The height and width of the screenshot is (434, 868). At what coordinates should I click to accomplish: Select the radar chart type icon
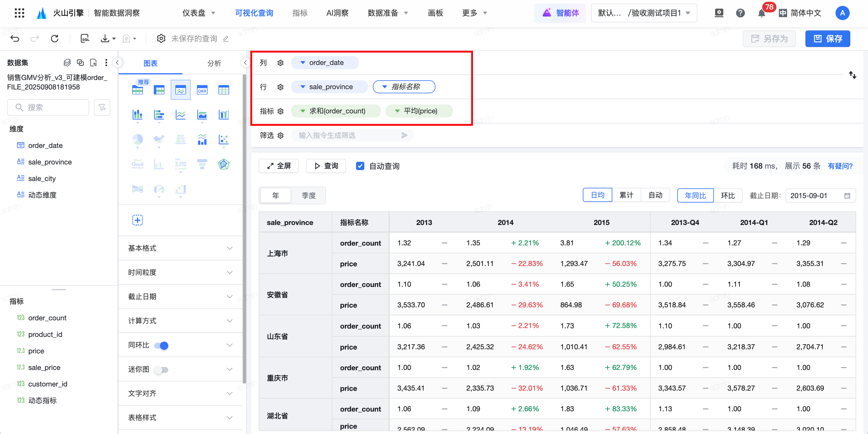click(223, 164)
